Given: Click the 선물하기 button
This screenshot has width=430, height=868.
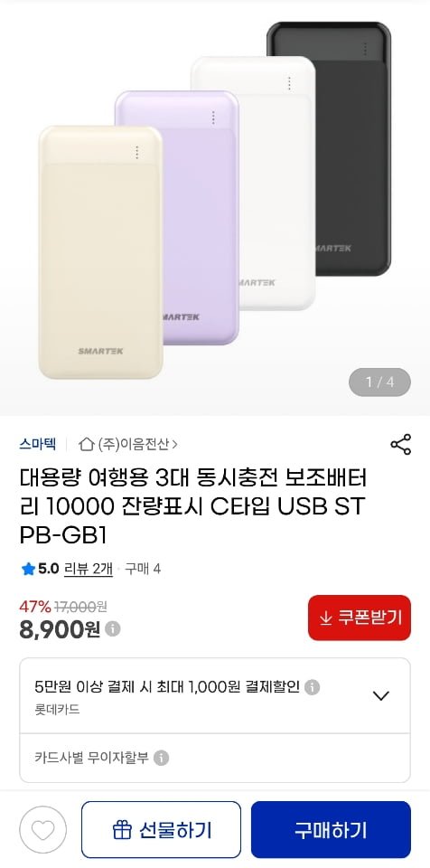Looking at the screenshot, I should point(161,829).
